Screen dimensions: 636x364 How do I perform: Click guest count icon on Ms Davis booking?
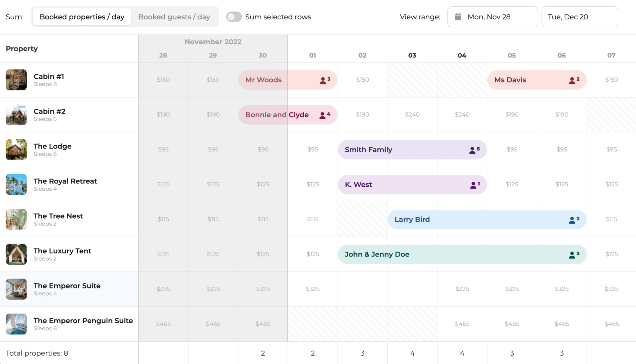[x=572, y=80]
